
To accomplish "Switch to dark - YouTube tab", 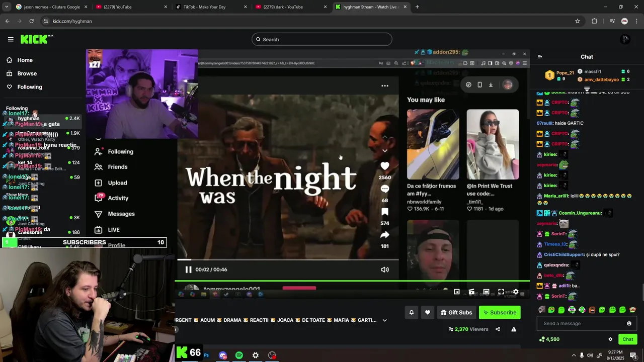I will [x=291, y=7].
